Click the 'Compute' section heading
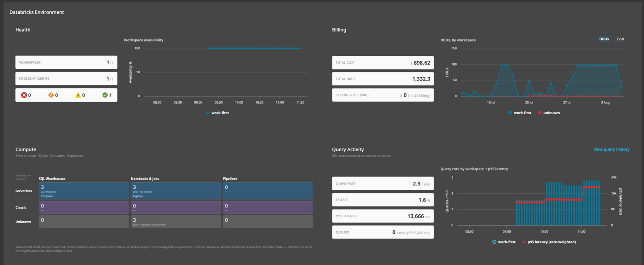 (26, 149)
